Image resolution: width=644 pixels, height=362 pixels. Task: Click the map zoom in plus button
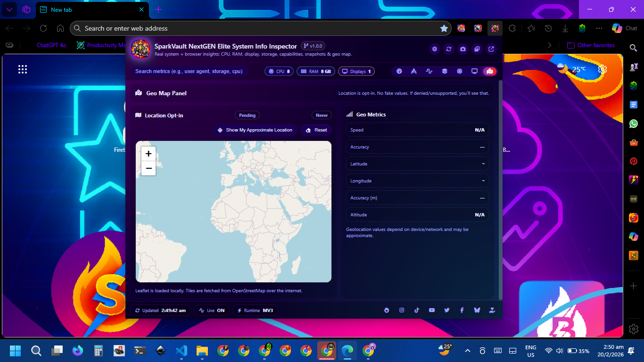(149, 154)
